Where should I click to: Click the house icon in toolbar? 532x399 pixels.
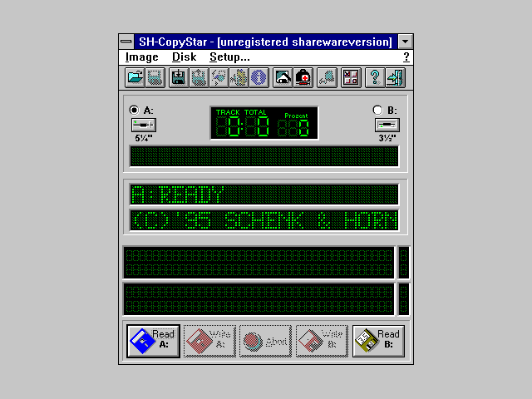point(283,78)
